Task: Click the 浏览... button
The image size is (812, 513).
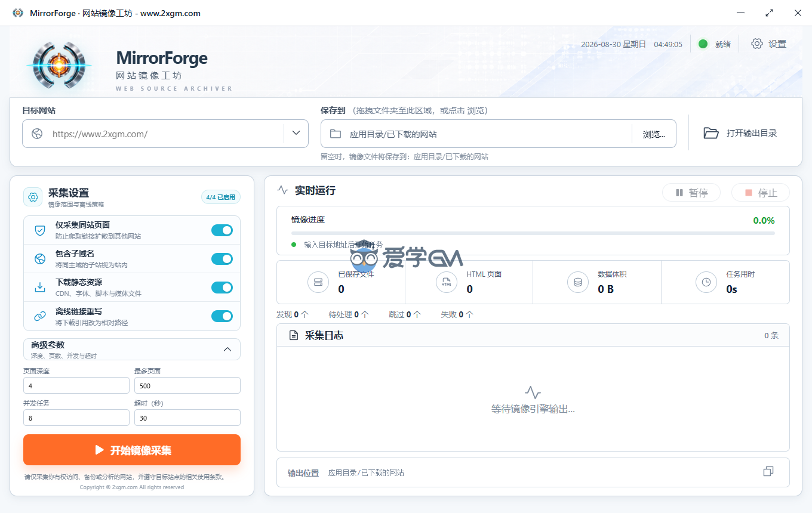Action: tap(654, 134)
